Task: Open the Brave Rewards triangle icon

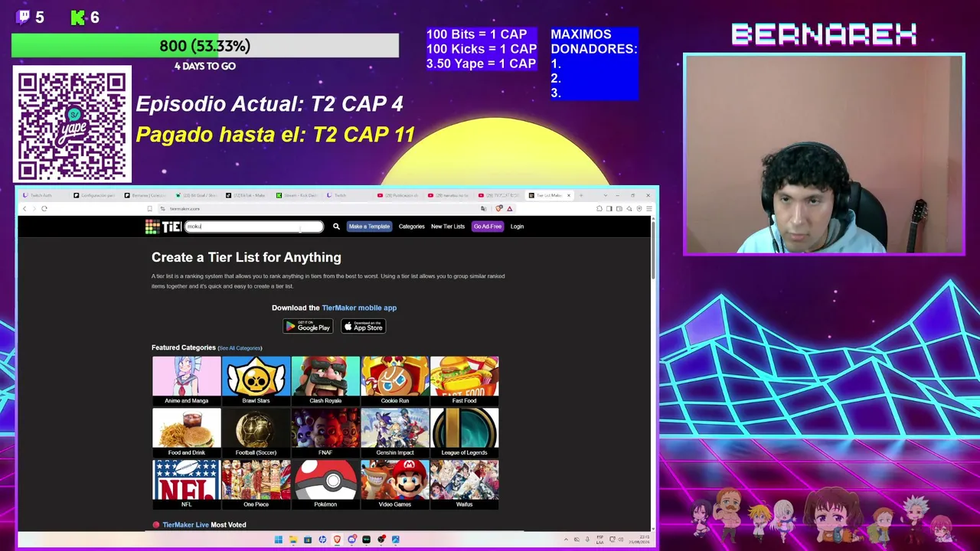Action: pyautogui.click(x=510, y=209)
